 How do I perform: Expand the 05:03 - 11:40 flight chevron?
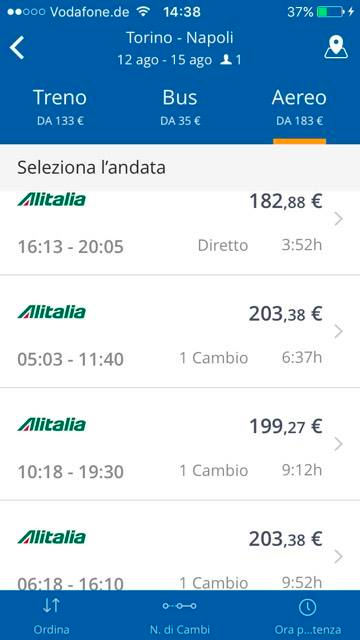pos(338,332)
